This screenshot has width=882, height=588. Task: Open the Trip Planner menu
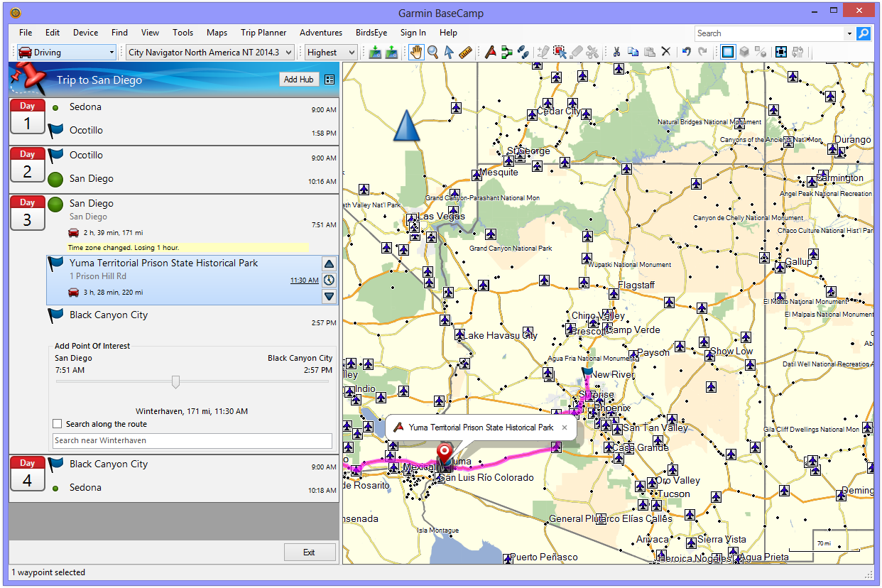click(263, 33)
